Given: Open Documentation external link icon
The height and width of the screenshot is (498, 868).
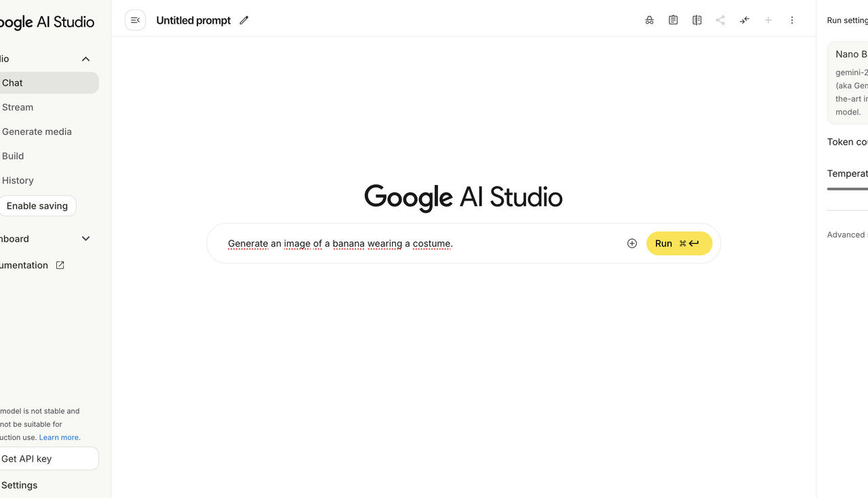Looking at the screenshot, I should pos(60,265).
